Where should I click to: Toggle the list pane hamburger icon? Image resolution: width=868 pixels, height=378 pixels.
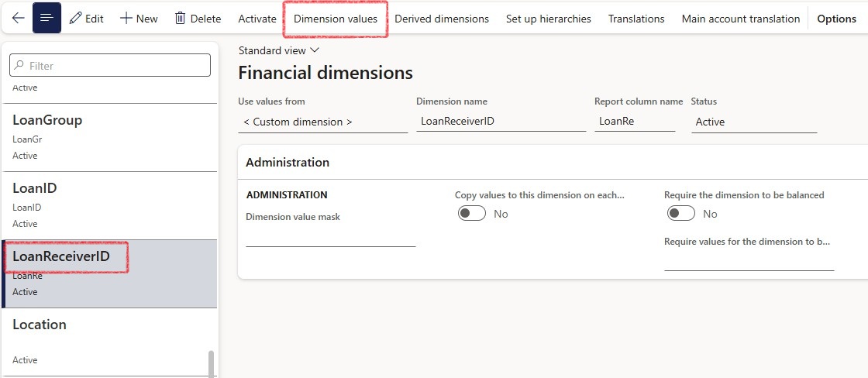point(47,19)
